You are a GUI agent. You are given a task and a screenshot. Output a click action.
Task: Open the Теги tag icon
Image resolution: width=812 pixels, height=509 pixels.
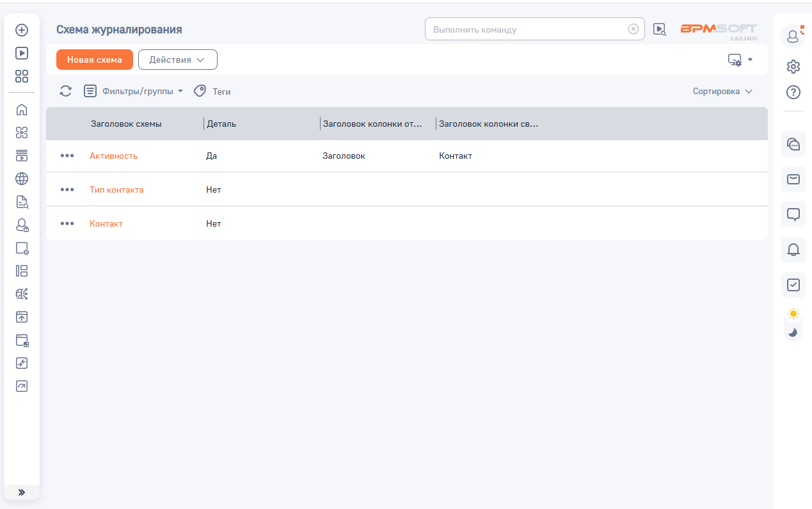click(x=200, y=92)
